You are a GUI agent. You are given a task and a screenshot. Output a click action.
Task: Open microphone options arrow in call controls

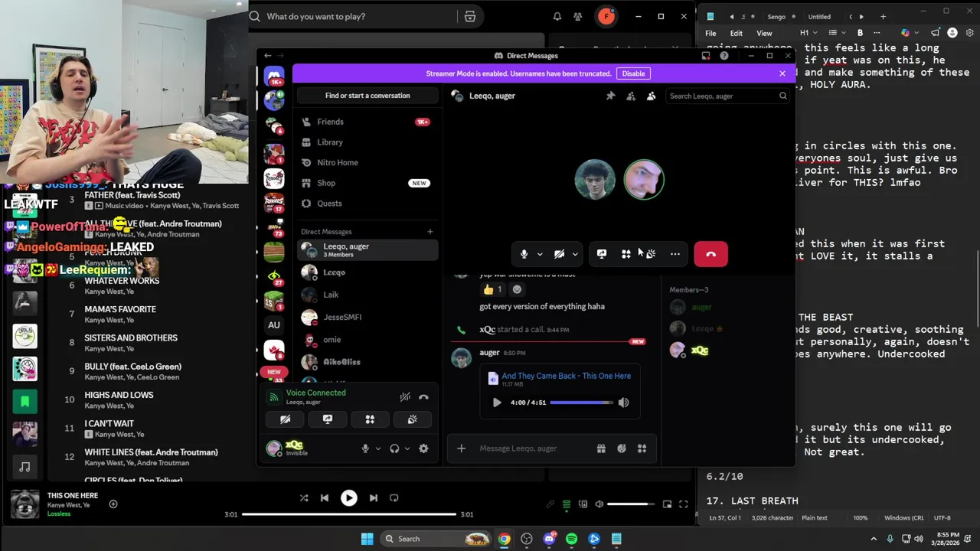[540, 254]
